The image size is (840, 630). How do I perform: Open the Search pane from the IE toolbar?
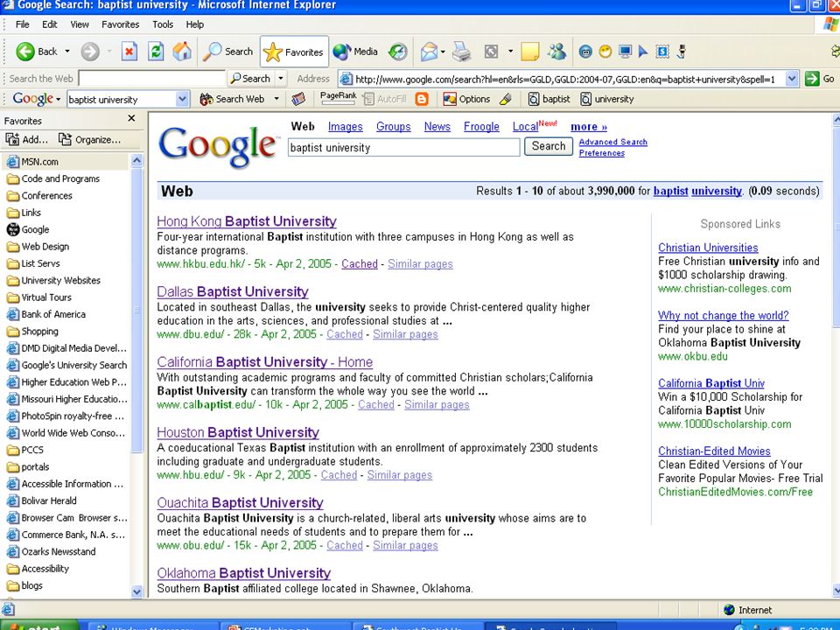[227, 52]
